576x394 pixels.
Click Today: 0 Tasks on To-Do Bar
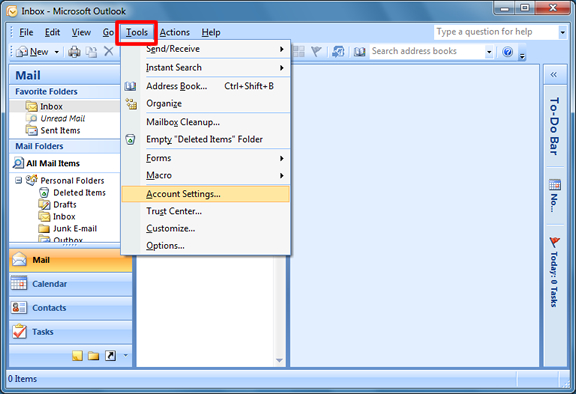(x=554, y=279)
